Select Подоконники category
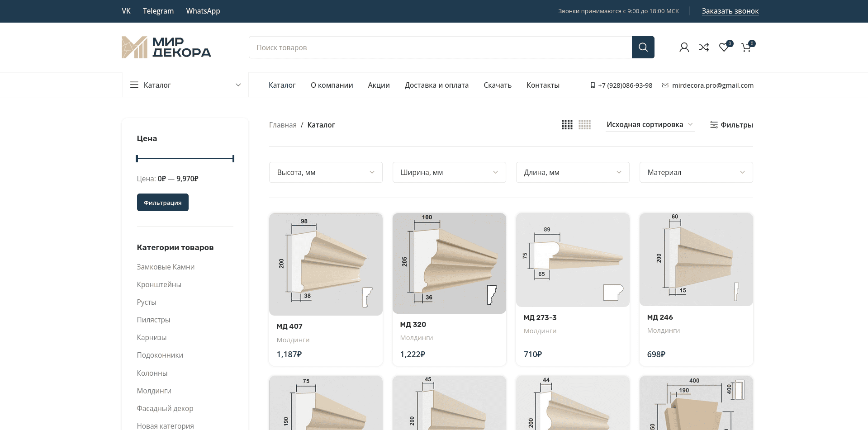 (x=160, y=355)
